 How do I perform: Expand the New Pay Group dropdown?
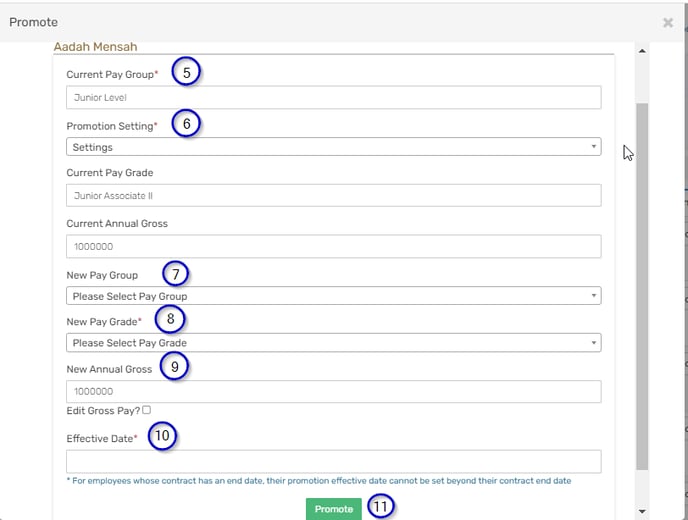click(333, 296)
